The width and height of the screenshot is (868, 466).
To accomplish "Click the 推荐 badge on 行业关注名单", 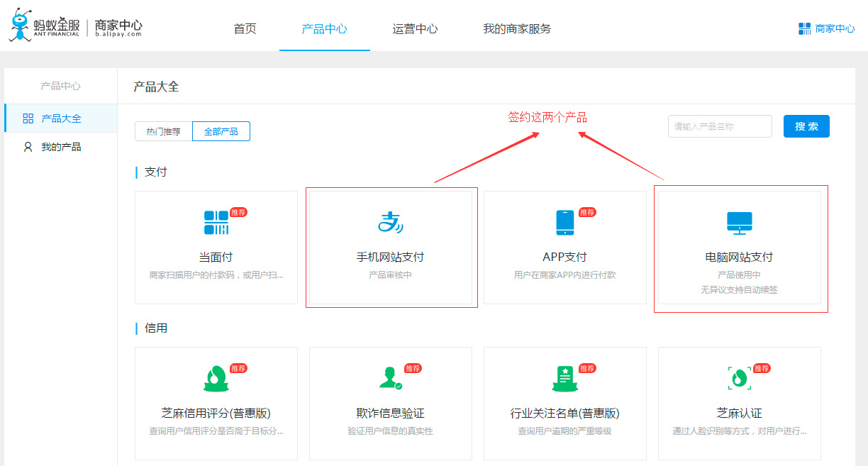I will 587,368.
